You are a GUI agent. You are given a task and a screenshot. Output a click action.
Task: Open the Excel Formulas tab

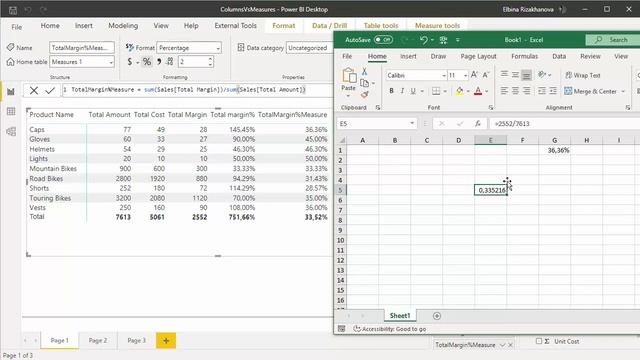coord(524,56)
